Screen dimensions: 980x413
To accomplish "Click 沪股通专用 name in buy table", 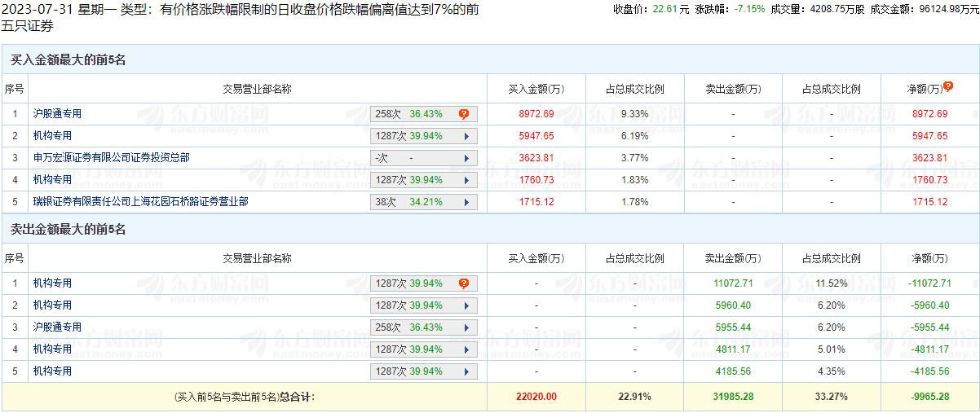I will click(57, 114).
